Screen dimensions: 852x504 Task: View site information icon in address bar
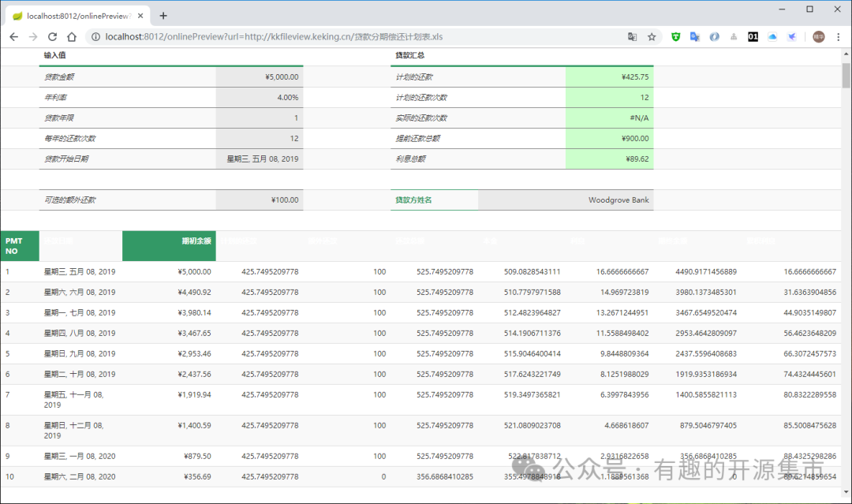coord(95,37)
